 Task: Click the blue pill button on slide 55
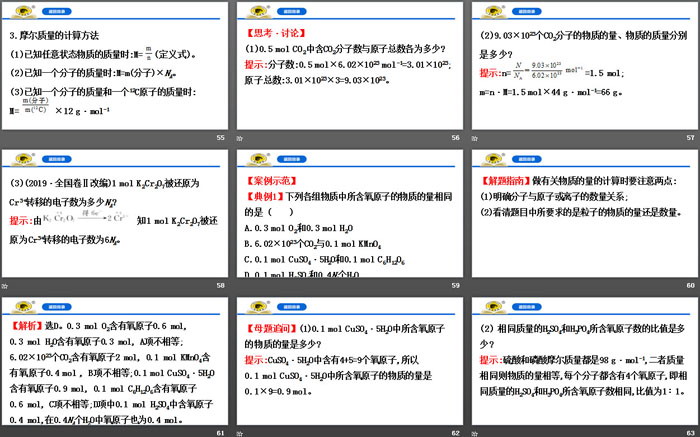[x=57, y=11]
